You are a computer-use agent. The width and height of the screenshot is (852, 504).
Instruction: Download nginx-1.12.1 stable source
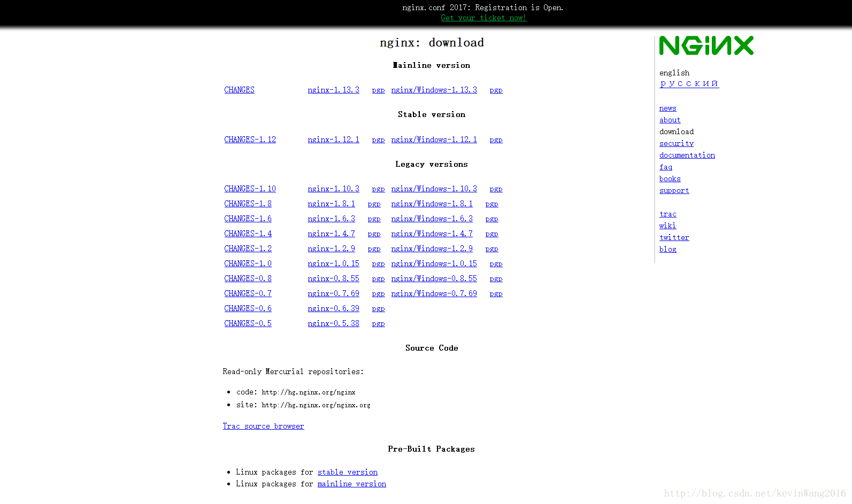tap(333, 139)
